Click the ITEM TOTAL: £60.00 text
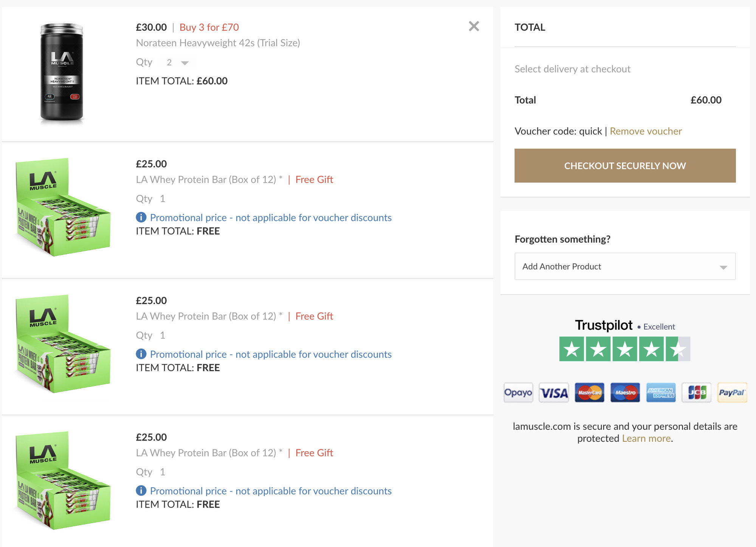 pyautogui.click(x=182, y=81)
